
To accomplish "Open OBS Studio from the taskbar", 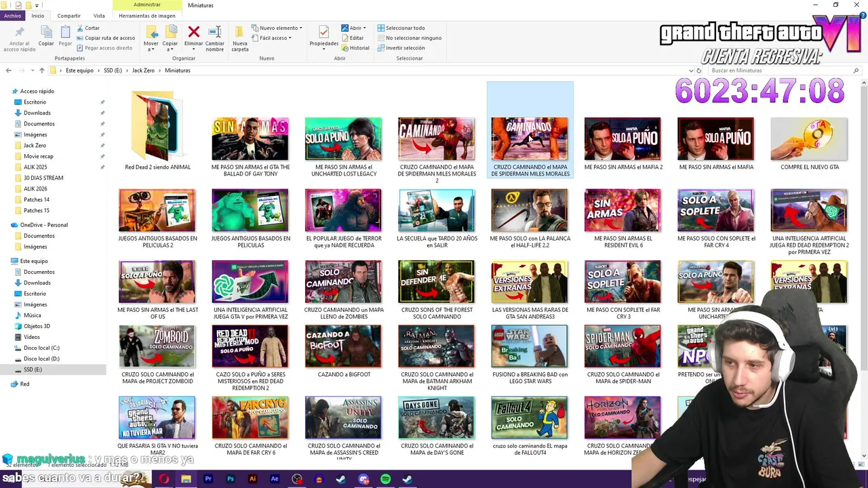I will [297, 479].
